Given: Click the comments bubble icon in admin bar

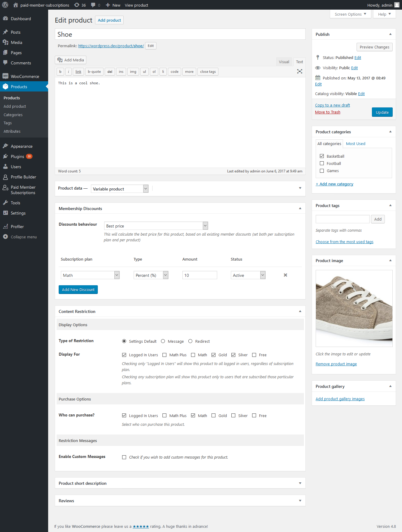Looking at the screenshot, I should 93,5.
